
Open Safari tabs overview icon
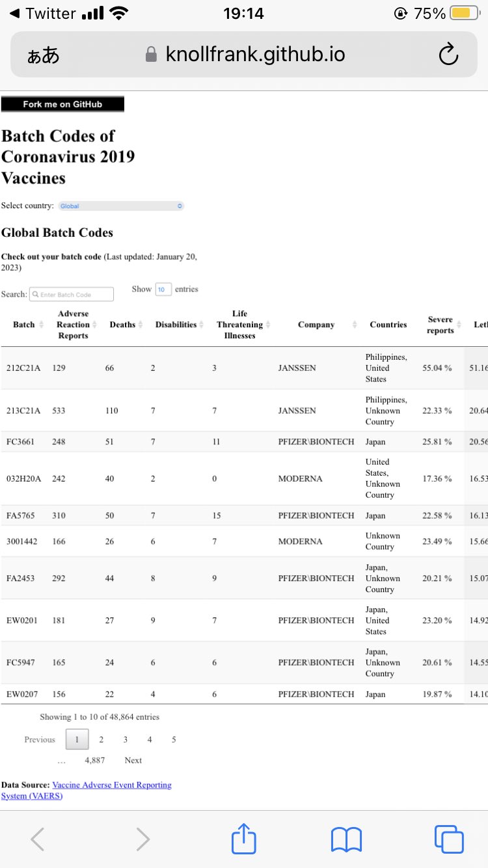click(449, 839)
